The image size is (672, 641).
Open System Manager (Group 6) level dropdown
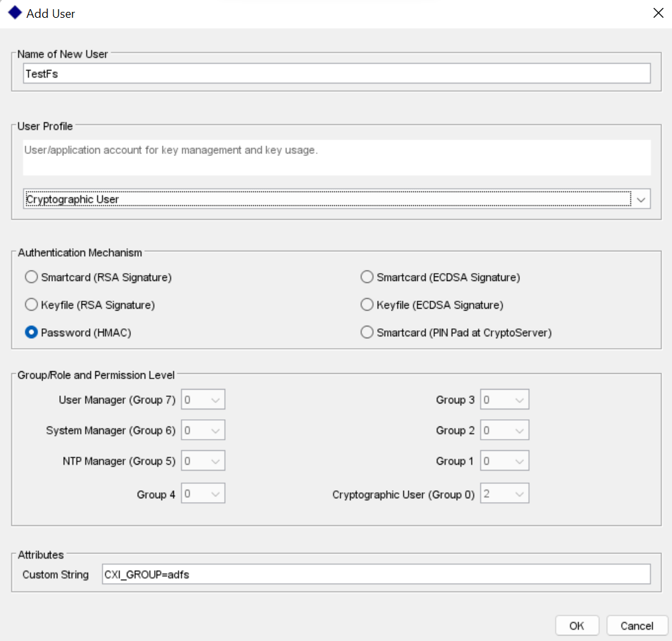(203, 430)
